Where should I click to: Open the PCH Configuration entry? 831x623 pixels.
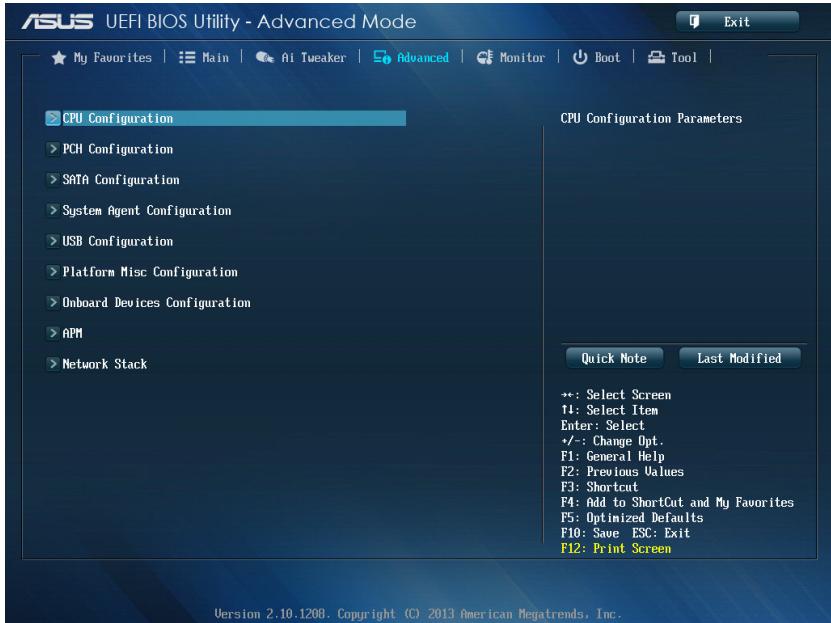tap(118, 149)
